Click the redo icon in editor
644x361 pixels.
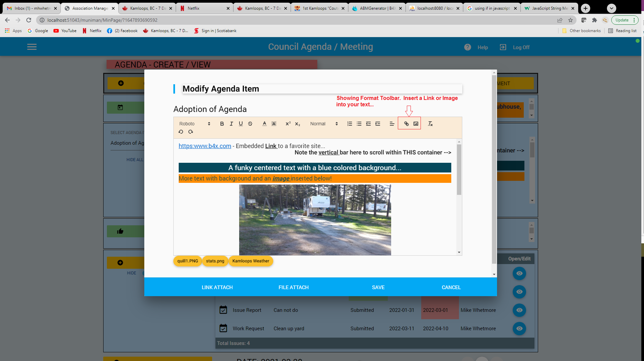click(x=190, y=132)
